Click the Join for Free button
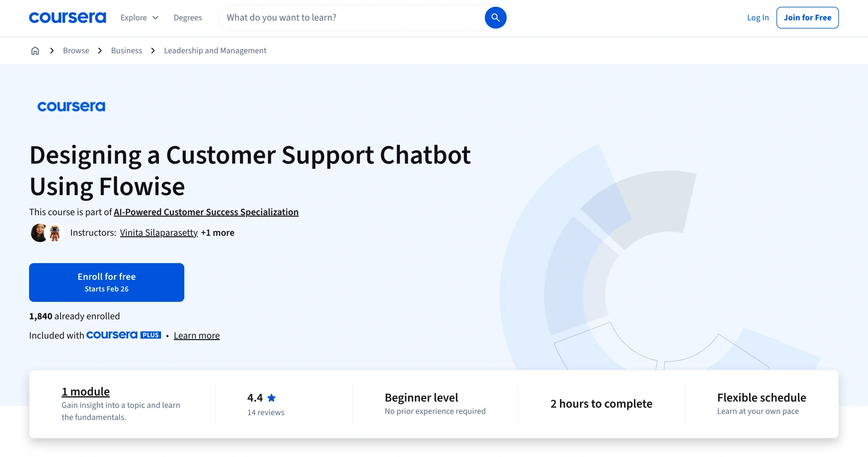 click(x=807, y=17)
